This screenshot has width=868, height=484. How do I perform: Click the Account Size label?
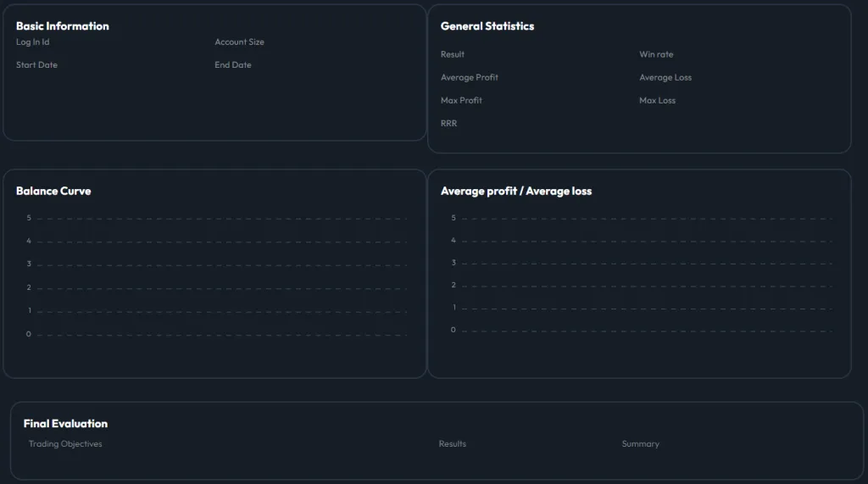[239, 42]
